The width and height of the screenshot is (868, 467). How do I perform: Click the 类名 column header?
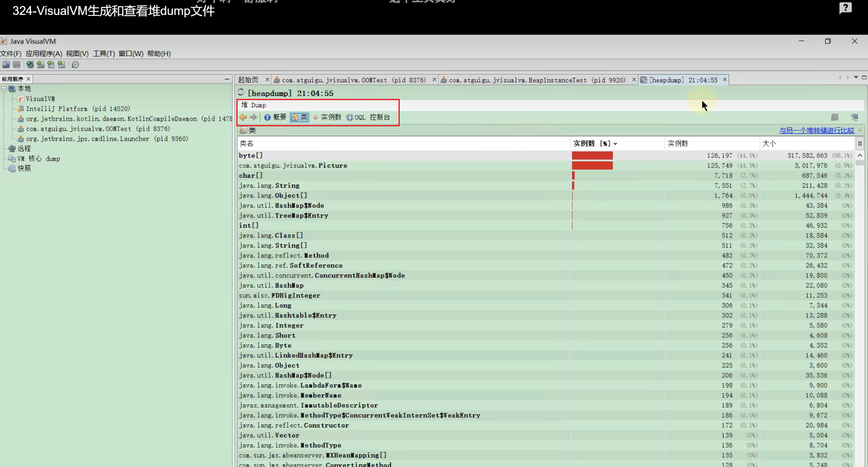tap(404, 143)
